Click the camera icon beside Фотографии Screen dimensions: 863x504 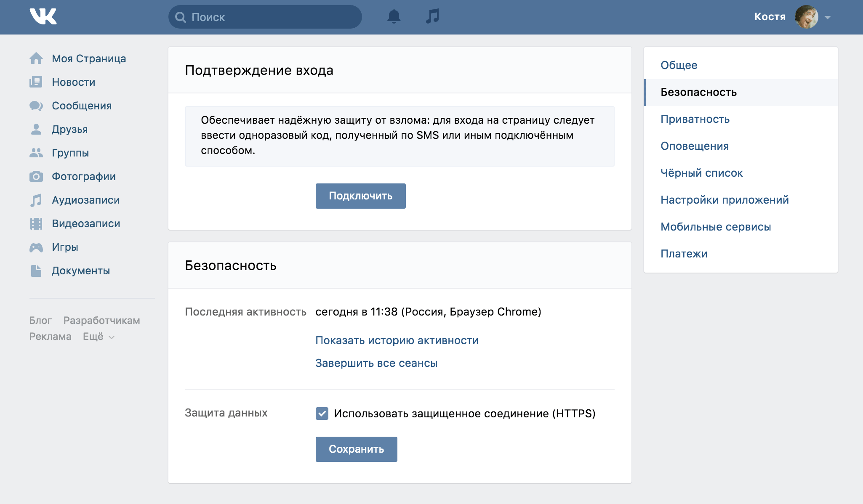pos(36,176)
